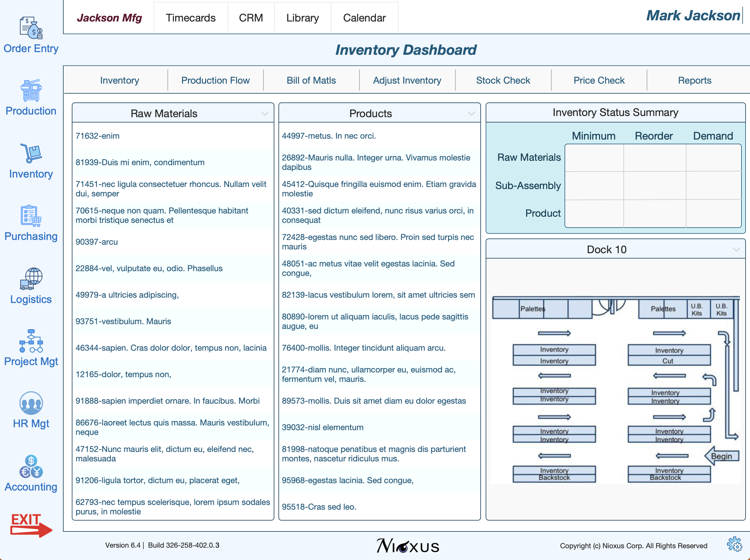Open the Order Entry module icon

[31, 28]
